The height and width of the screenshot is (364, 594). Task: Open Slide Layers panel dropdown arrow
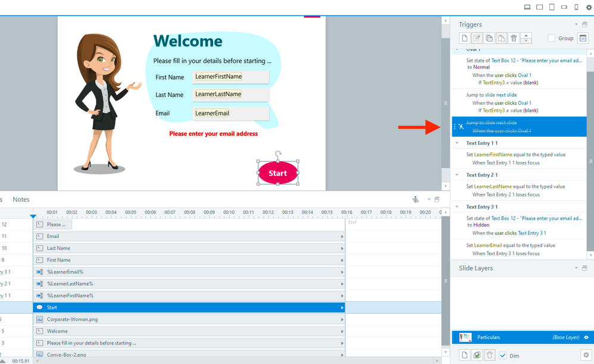point(576,268)
